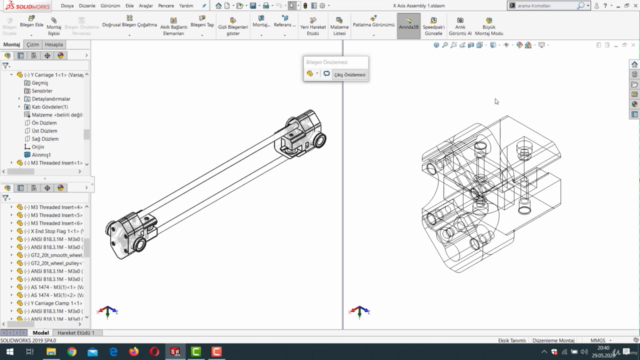Open the Görünüm menu
640x360 pixels.
[x=110, y=6]
